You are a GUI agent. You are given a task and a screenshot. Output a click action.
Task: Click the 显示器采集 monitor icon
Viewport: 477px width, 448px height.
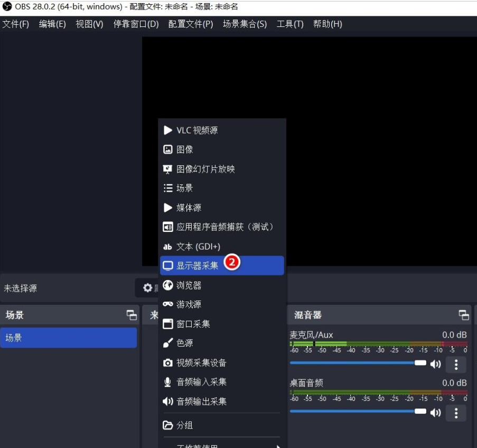(x=167, y=266)
